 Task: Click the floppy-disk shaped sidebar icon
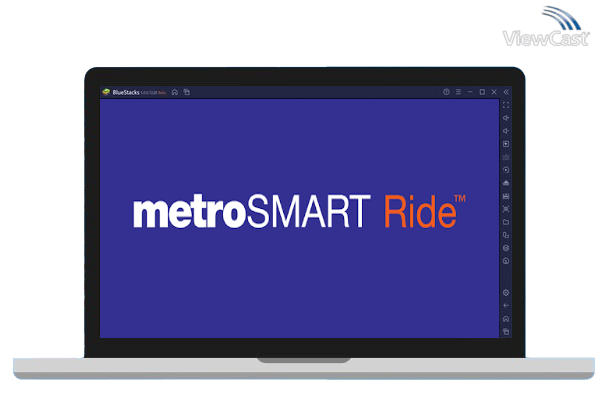coord(506,196)
